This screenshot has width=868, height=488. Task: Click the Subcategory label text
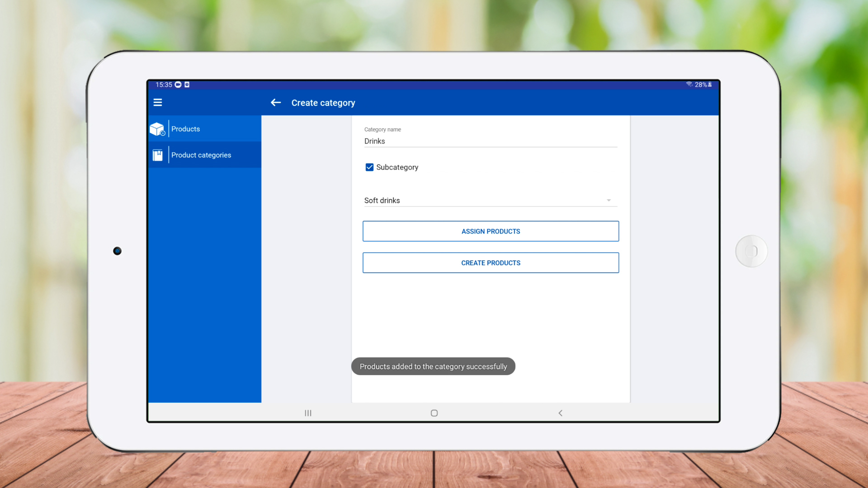click(397, 167)
